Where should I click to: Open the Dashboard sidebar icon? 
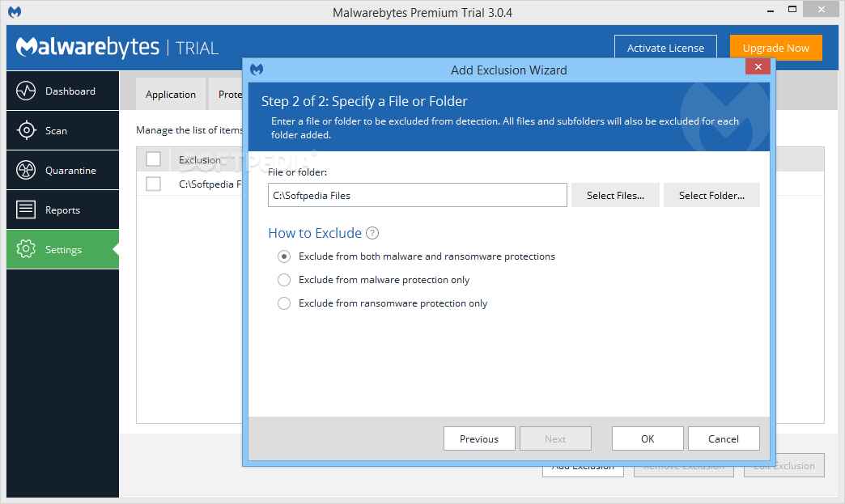pos(26,91)
